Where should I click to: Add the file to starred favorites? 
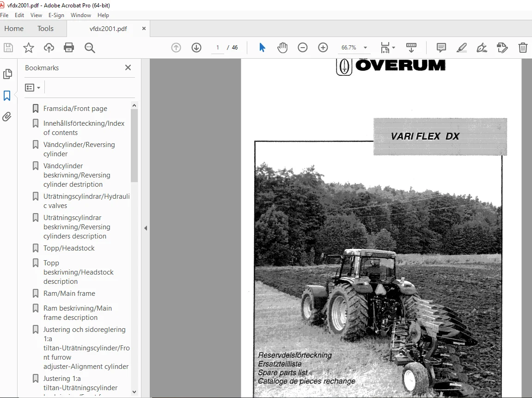[x=29, y=48]
